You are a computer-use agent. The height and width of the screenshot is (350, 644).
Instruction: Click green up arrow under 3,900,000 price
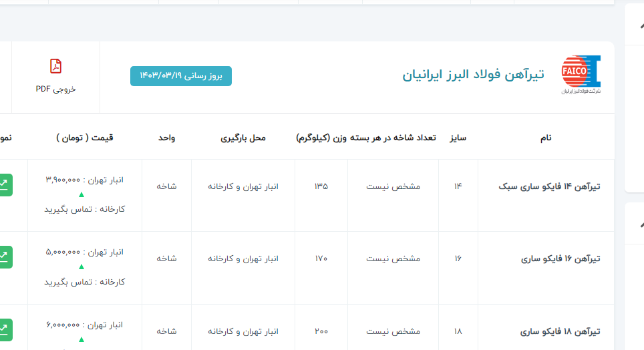pos(82,194)
